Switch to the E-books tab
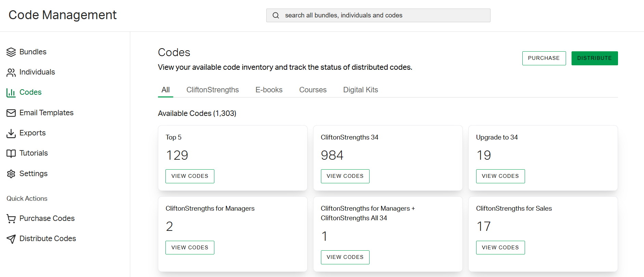The height and width of the screenshot is (277, 644). point(269,90)
